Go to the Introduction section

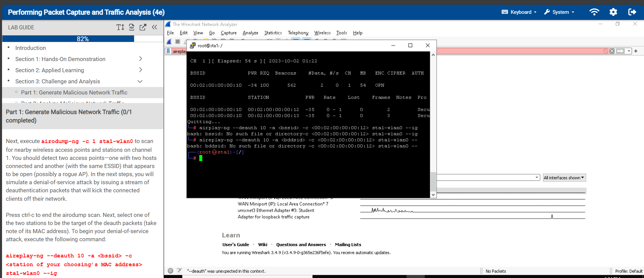point(30,48)
